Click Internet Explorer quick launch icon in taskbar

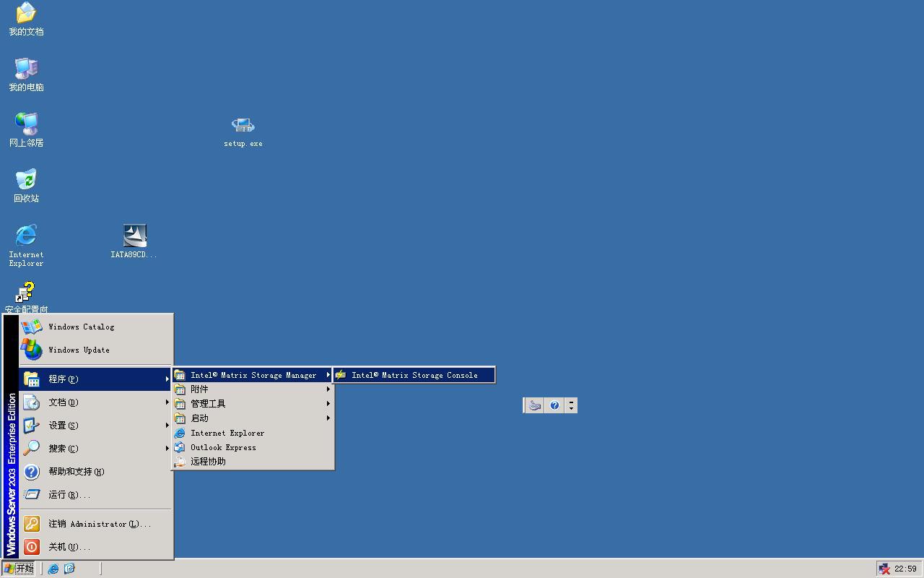click(53, 569)
